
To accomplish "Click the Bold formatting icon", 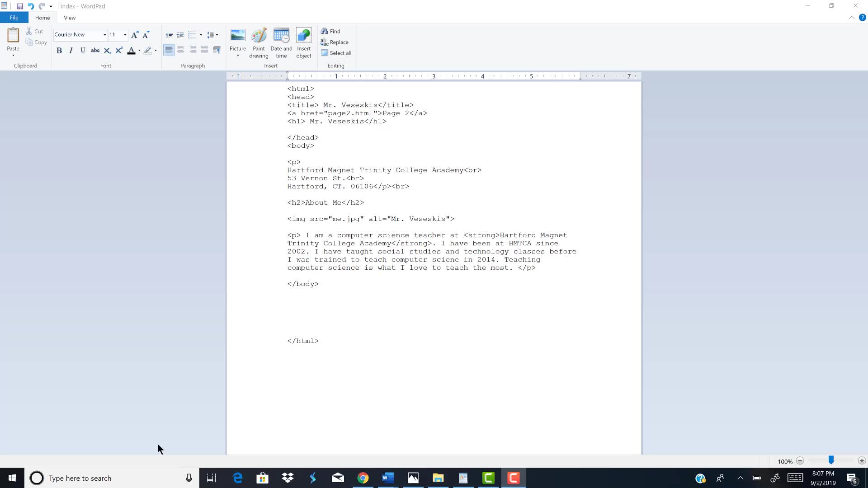I will pyautogui.click(x=59, y=50).
